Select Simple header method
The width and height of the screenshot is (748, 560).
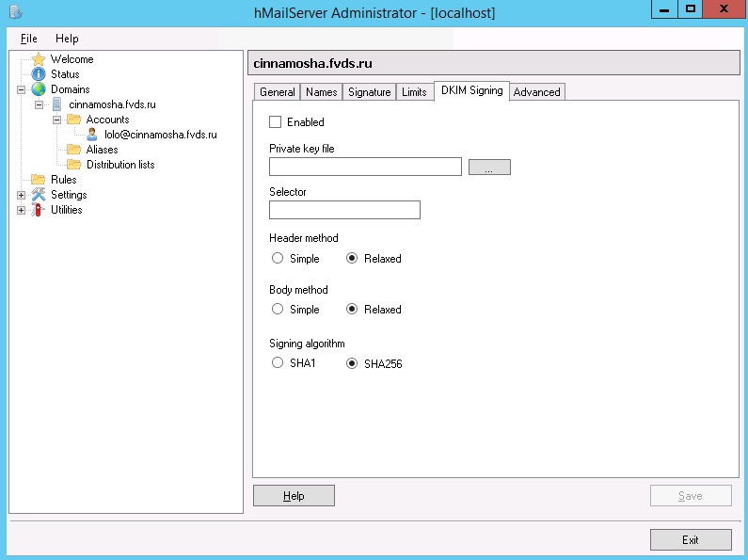(x=278, y=258)
